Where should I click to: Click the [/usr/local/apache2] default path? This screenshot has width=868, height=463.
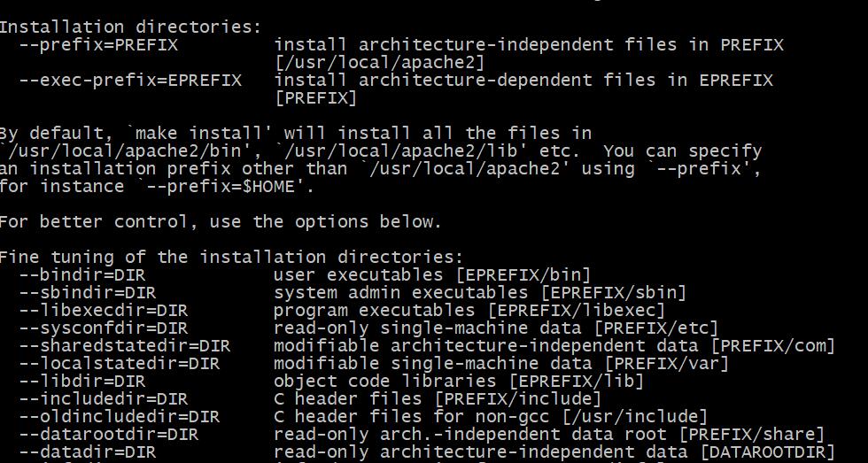pos(380,63)
